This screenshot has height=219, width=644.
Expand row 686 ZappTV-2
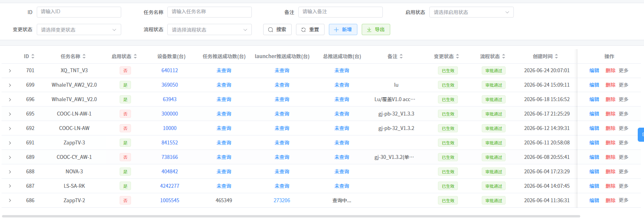pyautogui.click(x=10, y=201)
